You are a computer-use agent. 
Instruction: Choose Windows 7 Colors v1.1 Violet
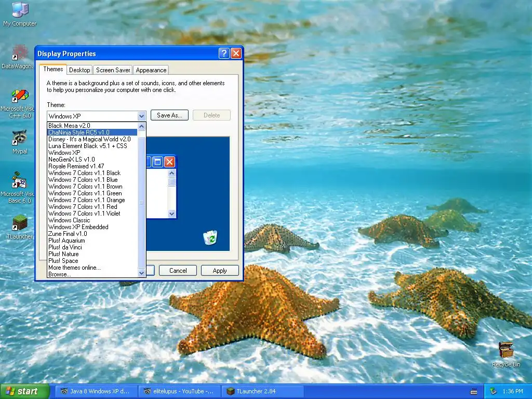click(x=92, y=214)
